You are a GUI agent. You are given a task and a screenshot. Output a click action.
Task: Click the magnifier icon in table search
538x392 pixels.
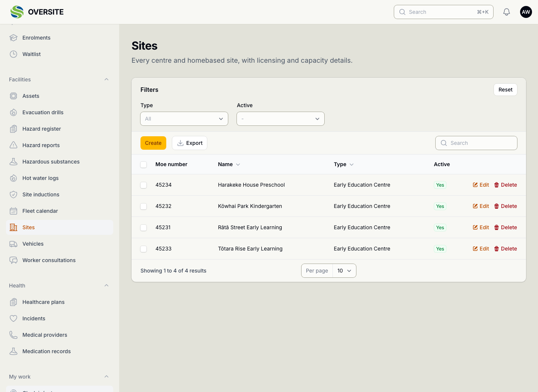(444, 143)
